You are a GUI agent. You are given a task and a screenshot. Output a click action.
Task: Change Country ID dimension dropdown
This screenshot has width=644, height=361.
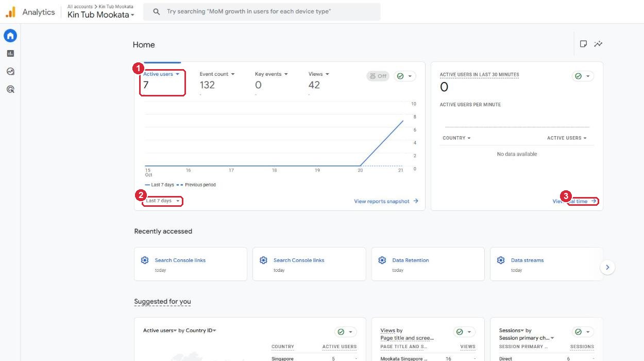[x=201, y=331]
